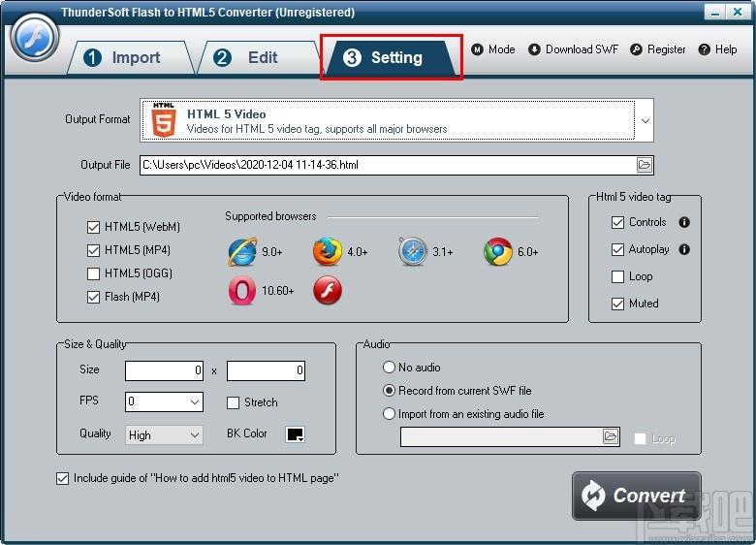Image resolution: width=756 pixels, height=545 pixels.
Task: Click the ThunderSoft Flash logo icon
Action: point(34,38)
